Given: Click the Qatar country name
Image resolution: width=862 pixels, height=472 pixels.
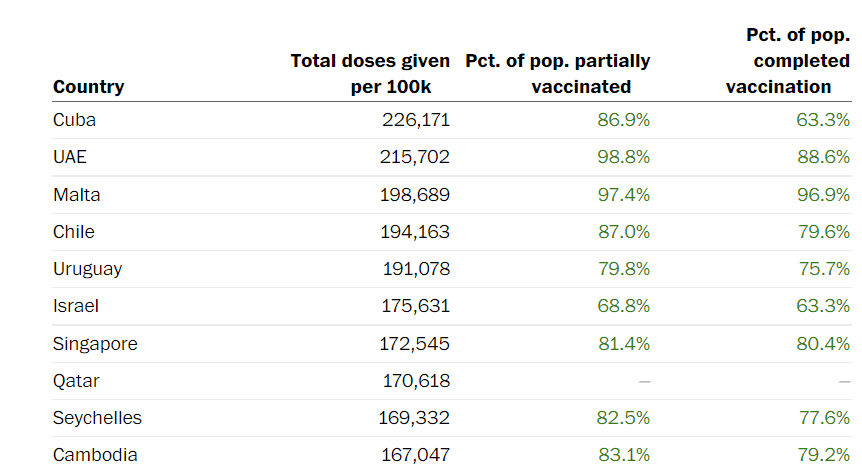Looking at the screenshot, I should [x=76, y=381].
